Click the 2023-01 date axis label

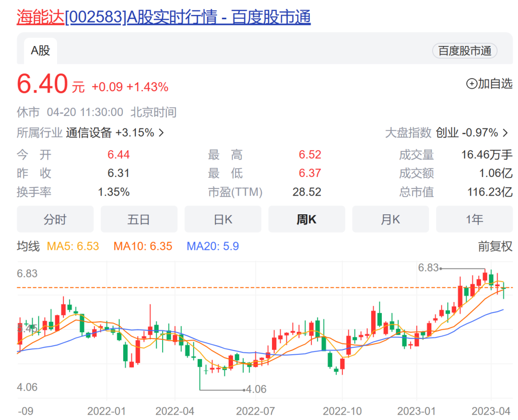point(416,411)
